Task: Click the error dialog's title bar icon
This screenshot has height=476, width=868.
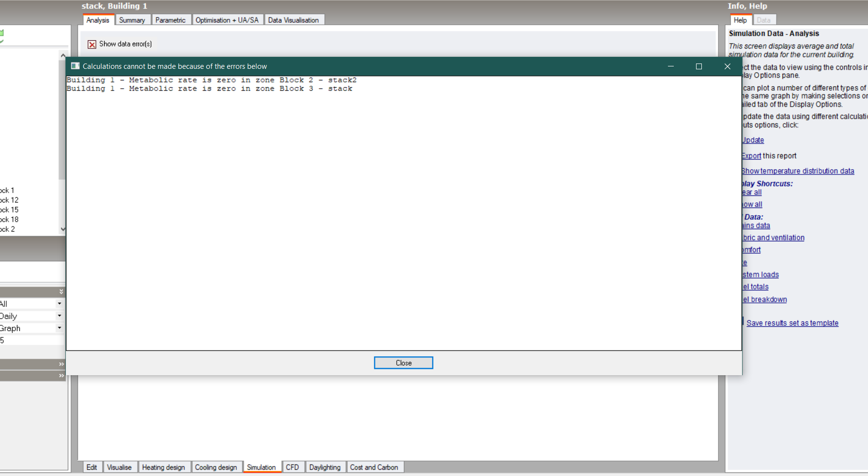Action: (x=75, y=66)
